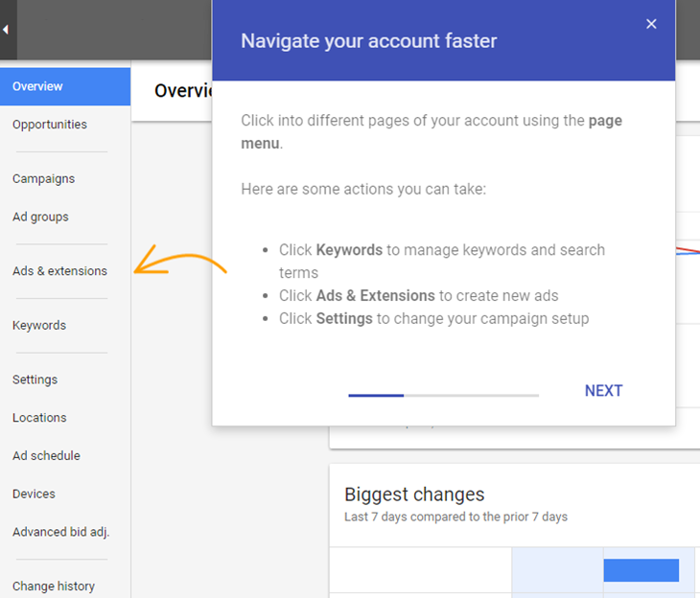Click the 'Navigate your account faster' title

[369, 41]
